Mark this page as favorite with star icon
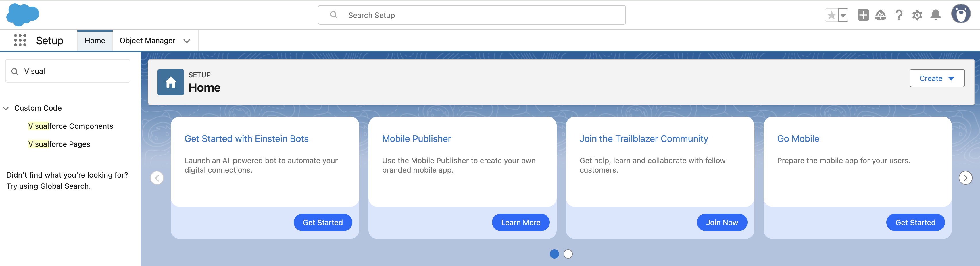The width and height of the screenshot is (980, 266). click(x=831, y=15)
